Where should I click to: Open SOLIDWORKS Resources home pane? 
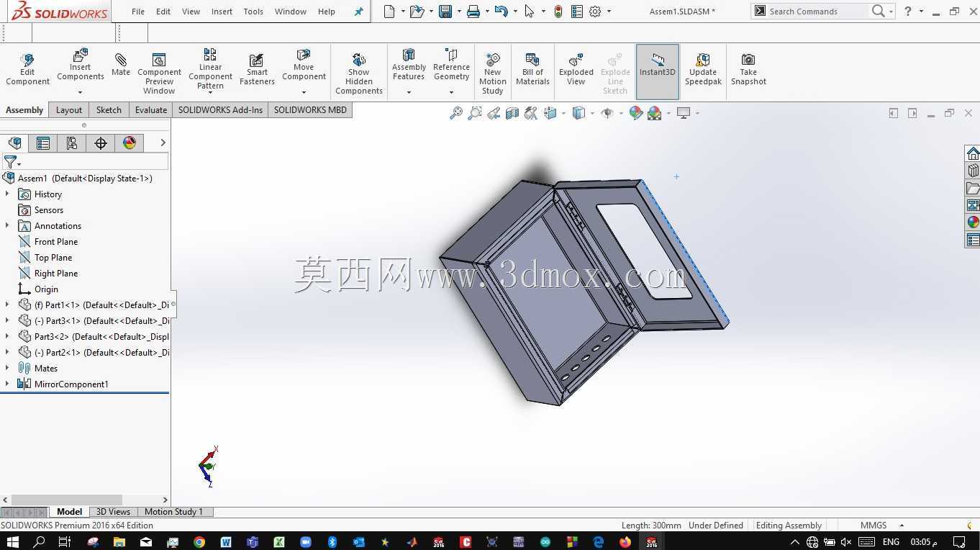click(973, 154)
